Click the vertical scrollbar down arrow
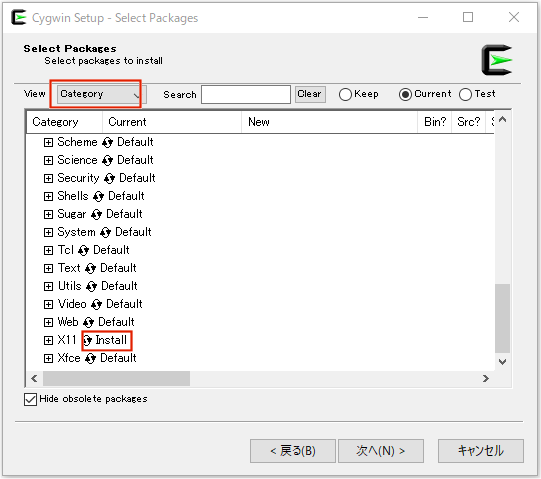Viewport: 541px width, 479px height. [503, 362]
